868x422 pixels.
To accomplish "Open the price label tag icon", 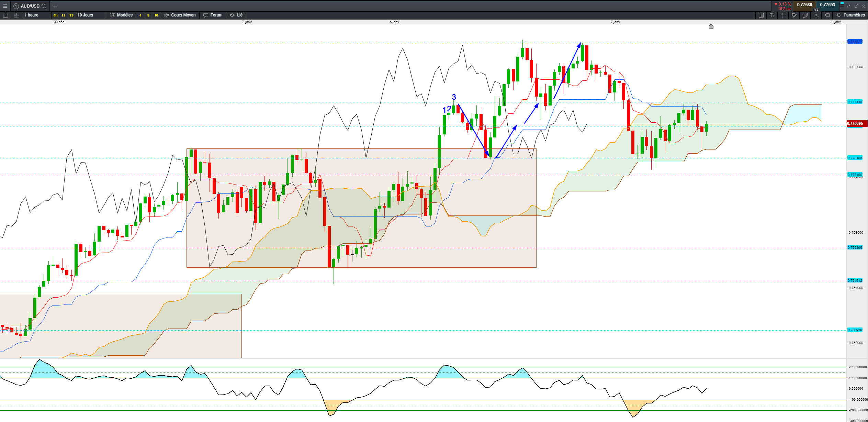I will 827,15.
